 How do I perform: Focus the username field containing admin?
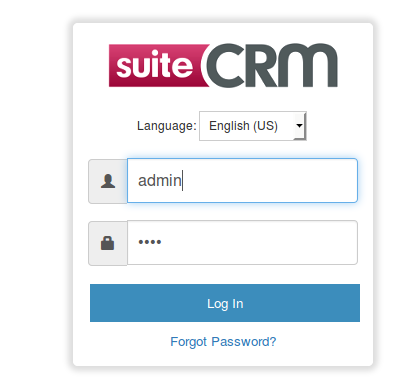coord(242,180)
